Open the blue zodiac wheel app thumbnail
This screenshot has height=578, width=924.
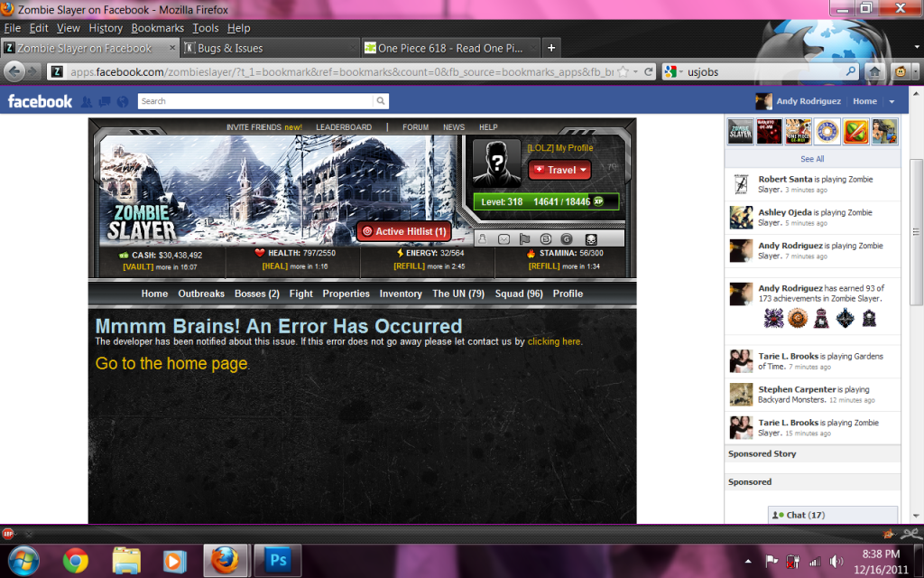(x=827, y=132)
